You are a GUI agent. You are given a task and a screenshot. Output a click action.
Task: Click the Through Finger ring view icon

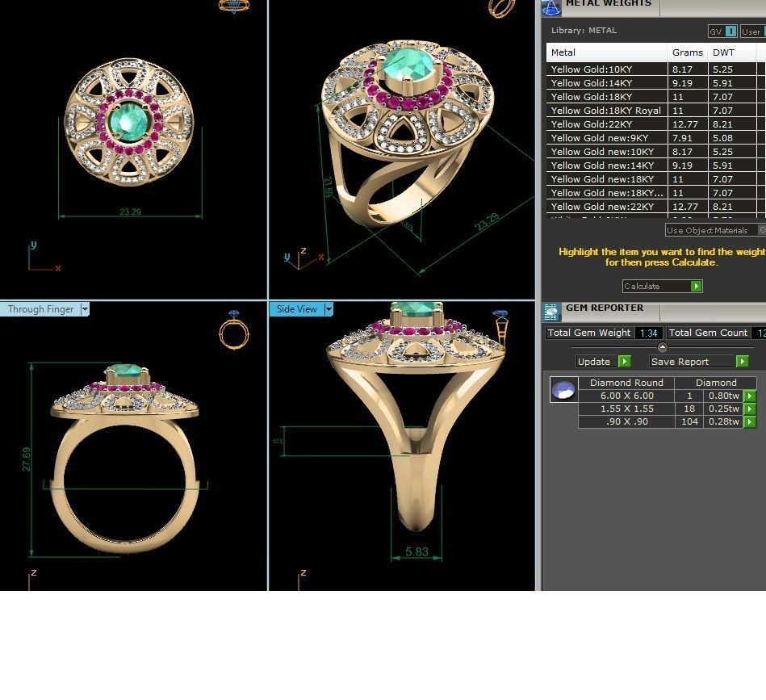234,329
